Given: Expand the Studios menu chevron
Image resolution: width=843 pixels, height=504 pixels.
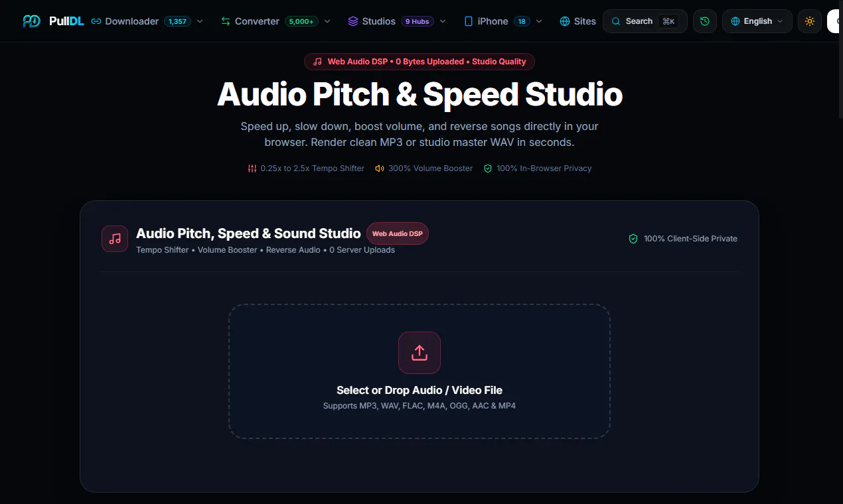Looking at the screenshot, I should tap(443, 21).
